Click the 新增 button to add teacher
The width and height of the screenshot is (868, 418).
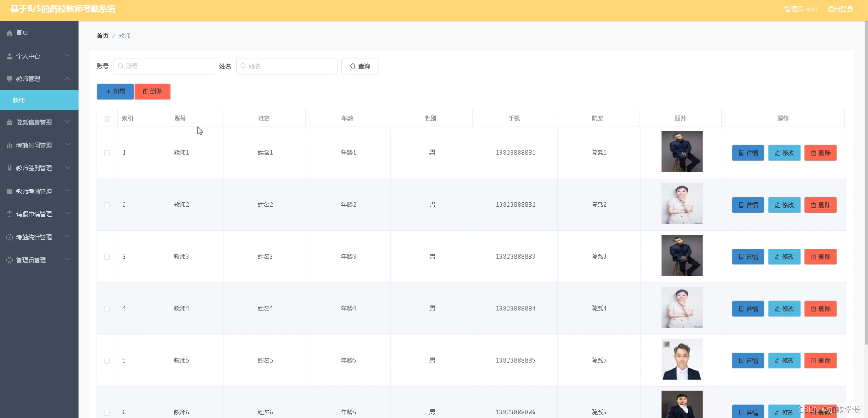[115, 91]
